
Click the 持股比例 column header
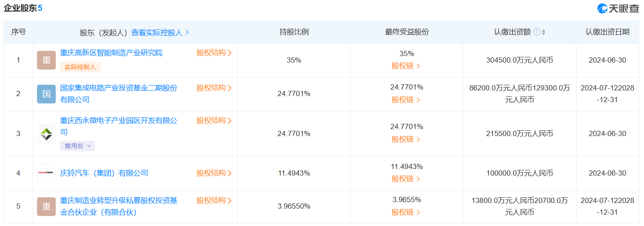(x=294, y=32)
